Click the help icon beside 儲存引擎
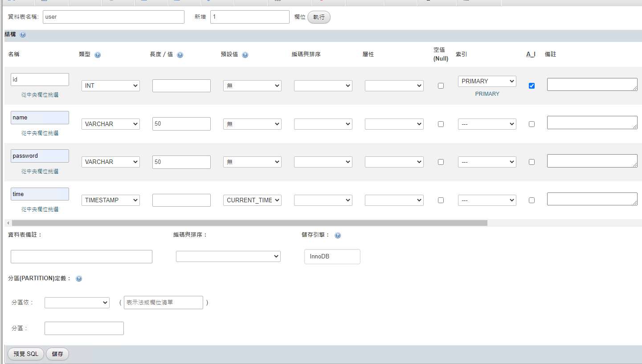This screenshot has height=364, width=642. tap(338, 235)
